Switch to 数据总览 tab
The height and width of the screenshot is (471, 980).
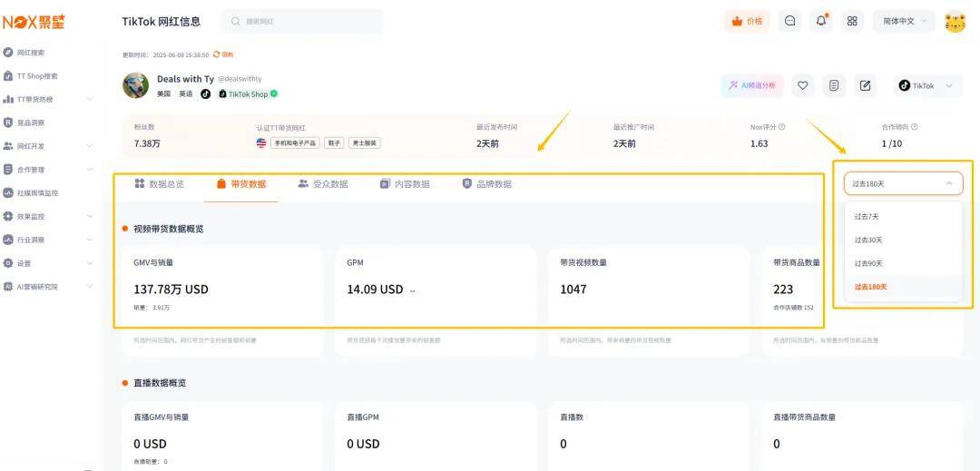(160, 184)
